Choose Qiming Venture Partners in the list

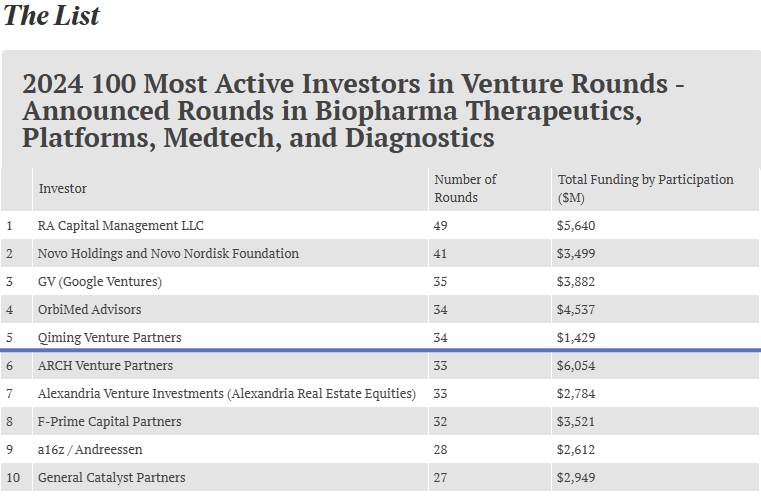click(x=110, y=337)
